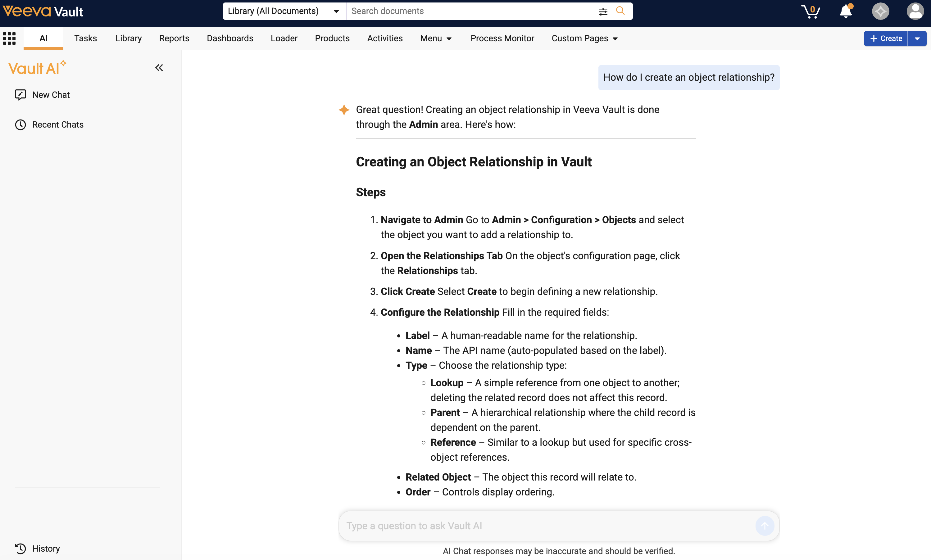Click the 'Open the Relationships Tab' step text
931x560 pixels.
[442, 256]
